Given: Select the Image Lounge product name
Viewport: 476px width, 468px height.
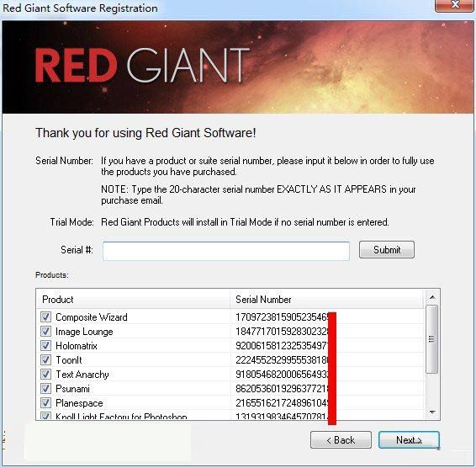Looking at the screenshot, I should tap(84, 332).
